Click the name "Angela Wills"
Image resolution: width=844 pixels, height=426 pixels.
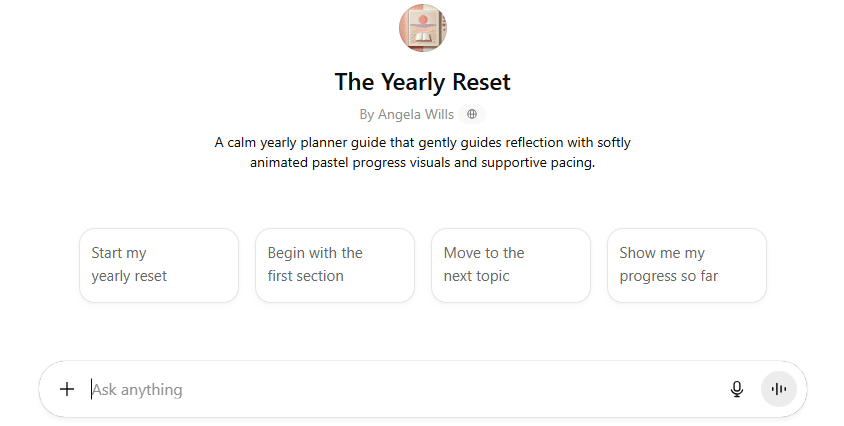[x=416, y=114]
